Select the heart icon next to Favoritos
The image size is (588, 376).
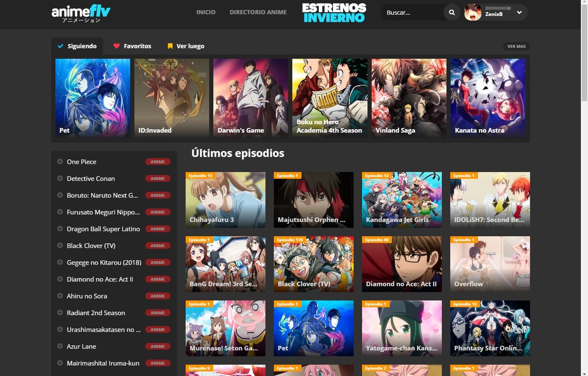click(117, 46)
